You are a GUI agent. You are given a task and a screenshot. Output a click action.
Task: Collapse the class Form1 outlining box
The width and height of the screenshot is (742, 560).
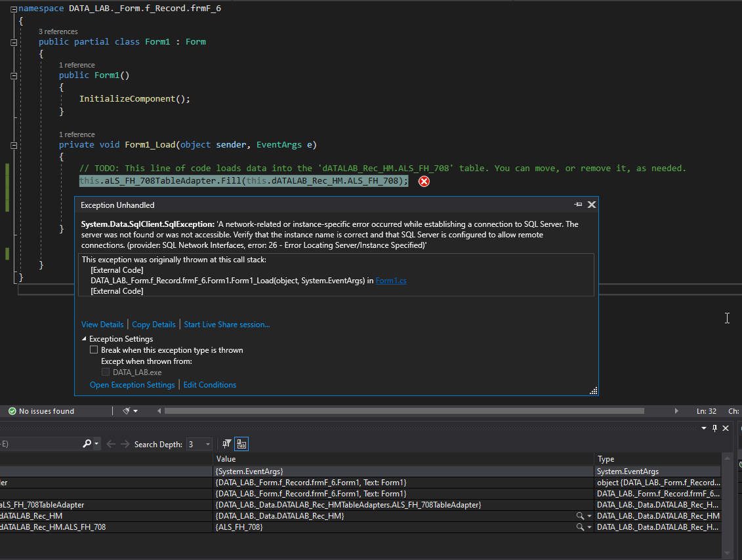coord(14,42)
